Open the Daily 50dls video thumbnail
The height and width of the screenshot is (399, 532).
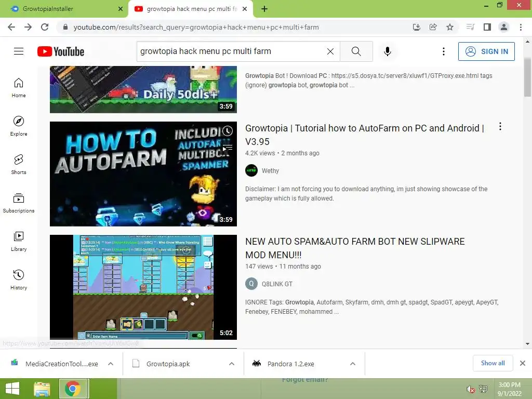pos(143,89)
